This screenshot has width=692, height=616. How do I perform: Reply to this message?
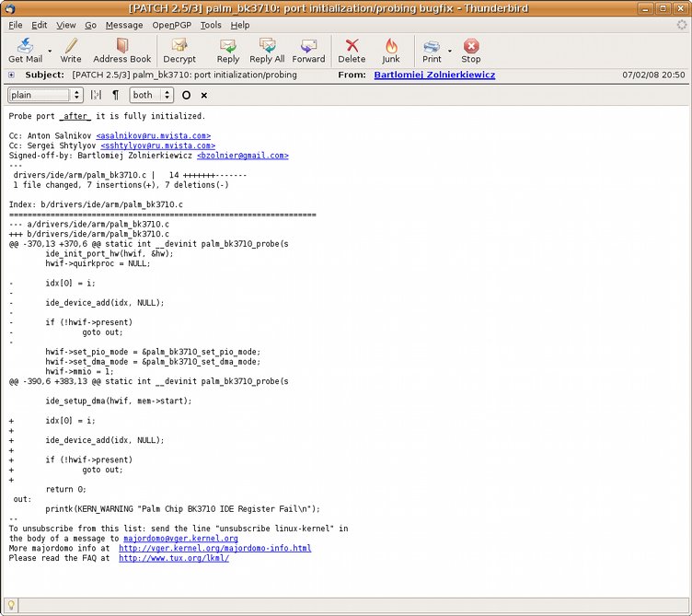tap(227, 51)
